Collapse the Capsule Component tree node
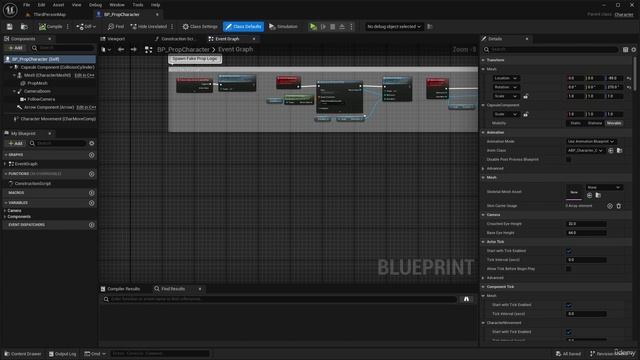 point(11,67)
